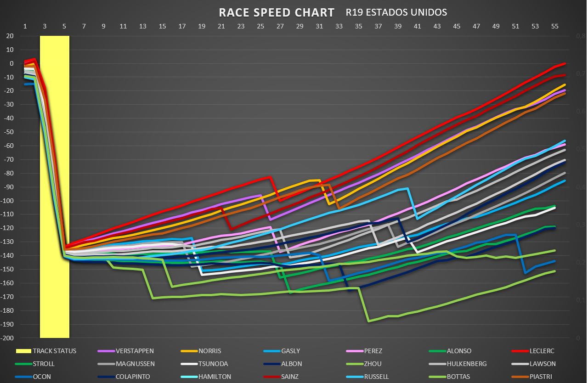Click the -170 label on the left axis
Viewport: 588px width, 383px height.
click(7, 297)
